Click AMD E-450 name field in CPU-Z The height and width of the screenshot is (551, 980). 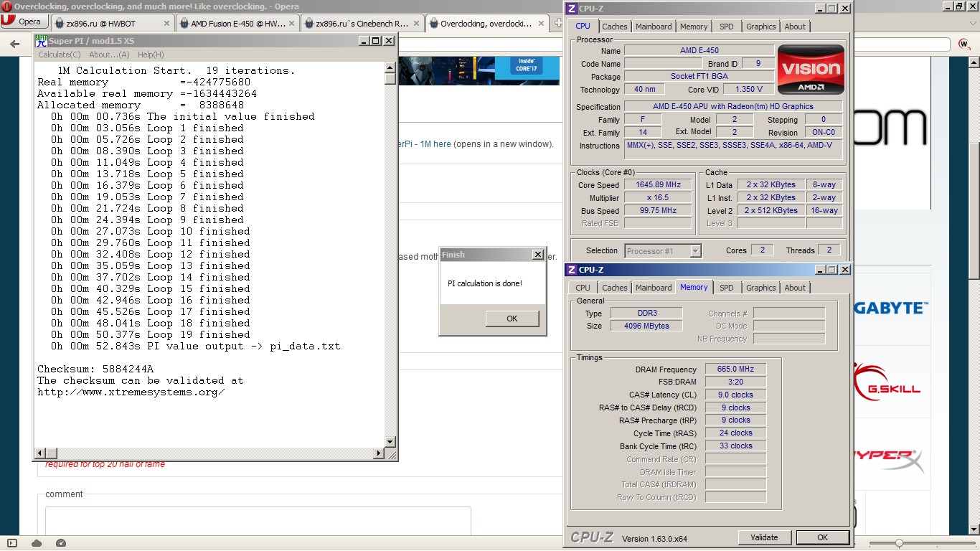click(699, 50)
